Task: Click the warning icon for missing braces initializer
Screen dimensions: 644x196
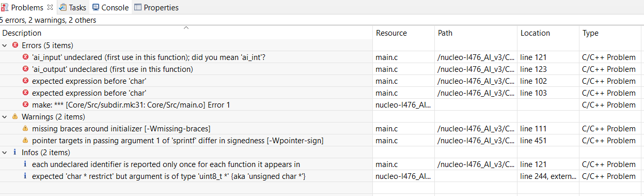Action: point(25,128)
